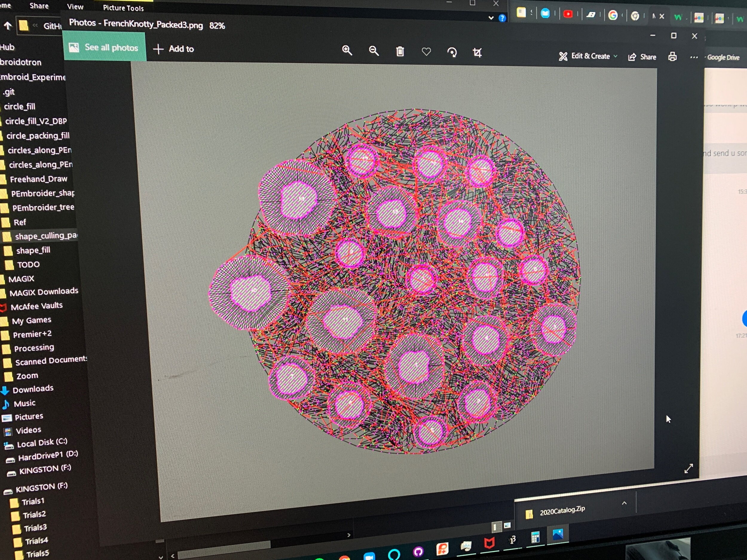Expand the 2020Catalog.Zip download chevron
747x560 pixels.
624,503
